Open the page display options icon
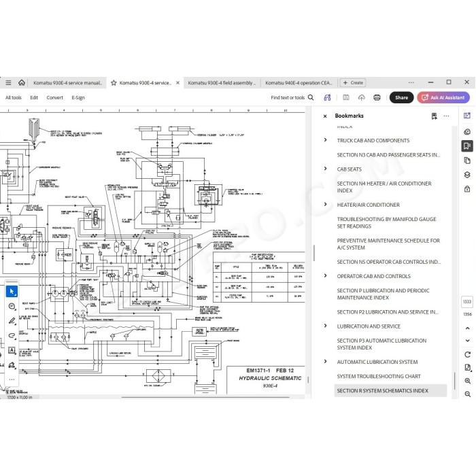The width and height of the screenshot is (476, 476). click(x=468, y=368)
